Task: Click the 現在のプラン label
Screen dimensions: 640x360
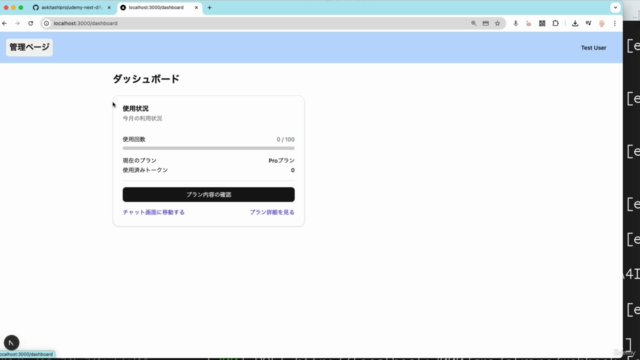Action: point(140,160)
